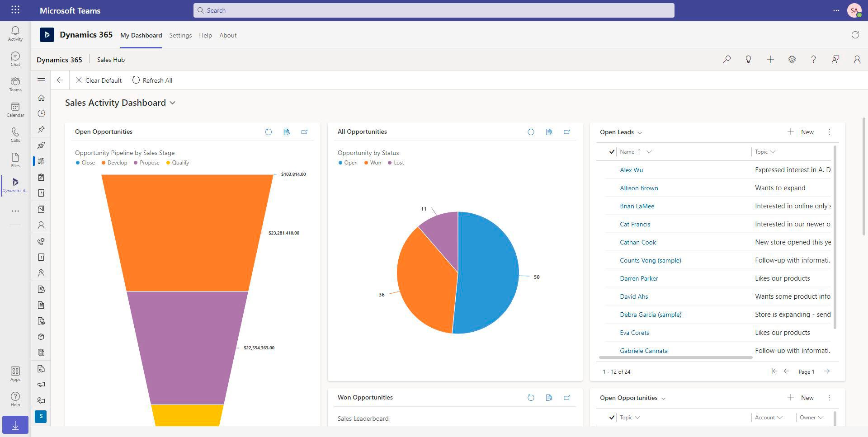This screenshot has width=868, height=437.
Task: Open the Assistant lightbulb icon
Action: point(749,59)
